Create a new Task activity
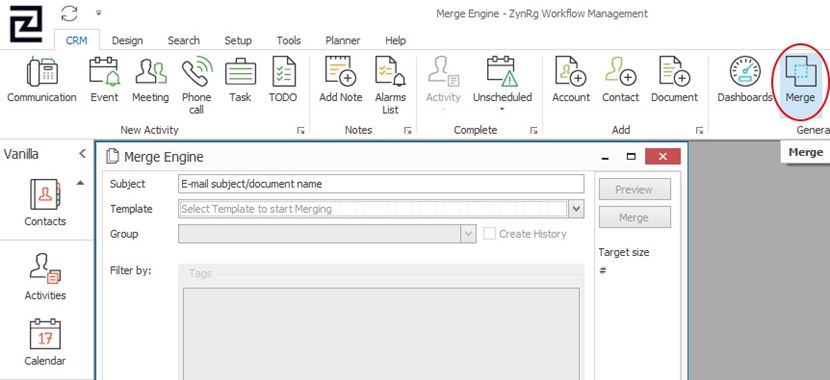Viewport: 830px width, 380px height. click(x=240, y=80)
